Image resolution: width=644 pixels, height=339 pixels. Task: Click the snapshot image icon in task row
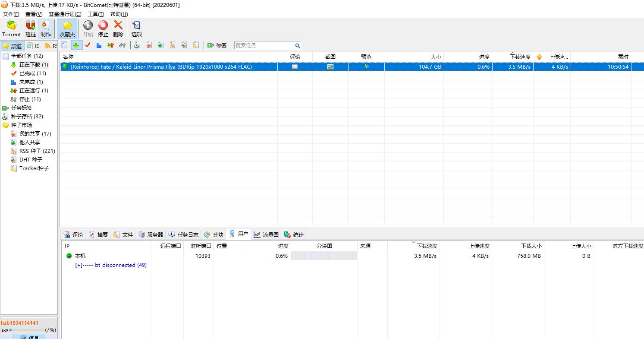coord(330,67)
